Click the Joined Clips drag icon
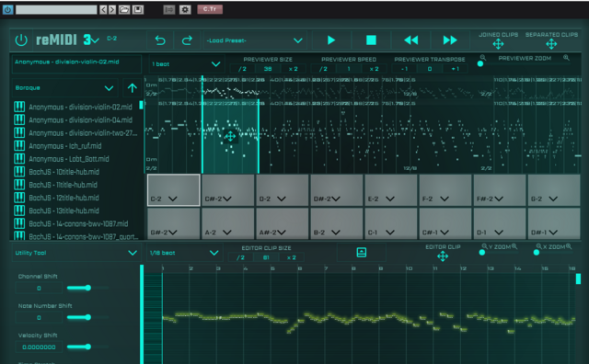Image resolution: width=589 pixels, height=364 pixels. [x=498, y=44]
